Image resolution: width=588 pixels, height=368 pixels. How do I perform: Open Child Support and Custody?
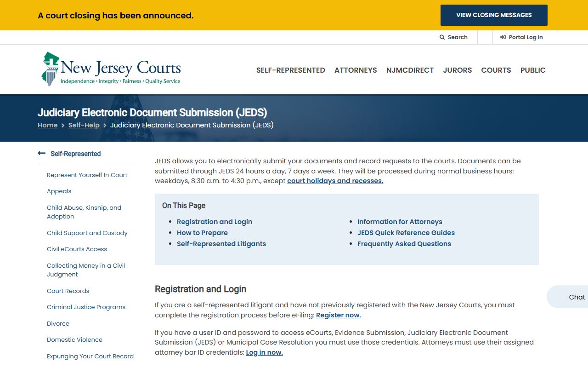click(x=87, y=233)
